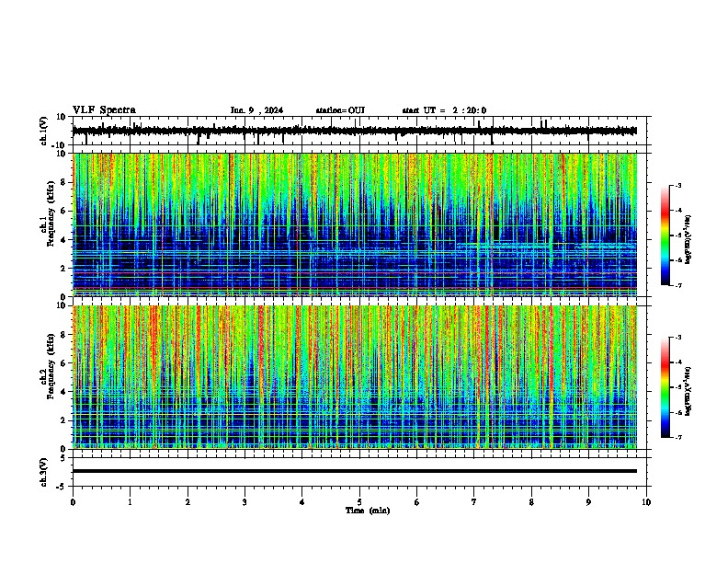Click inside the ch.1 spectrogram panel
728x563 pixels.
click(x=355, y=224)
